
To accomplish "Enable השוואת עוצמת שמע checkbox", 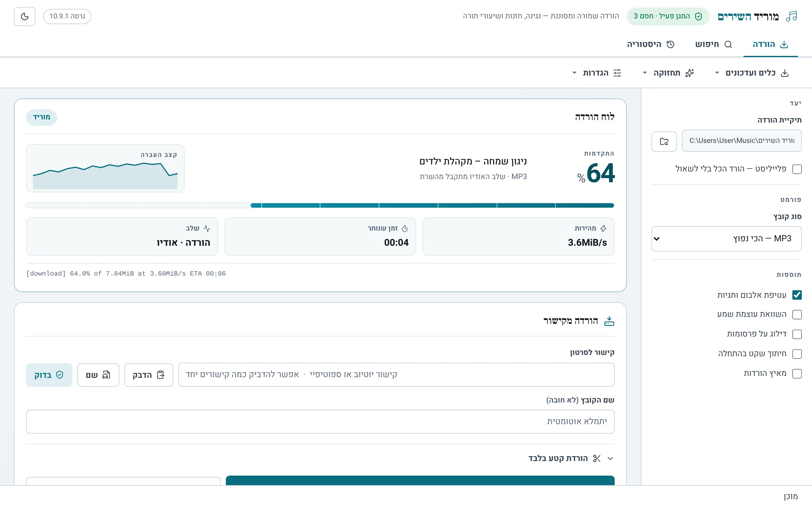I will (x=796, y=314).
